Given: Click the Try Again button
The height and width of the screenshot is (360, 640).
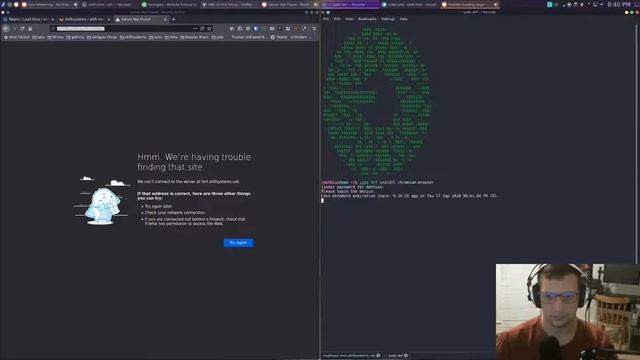Looking at the screenshot, I should [238, 243].
